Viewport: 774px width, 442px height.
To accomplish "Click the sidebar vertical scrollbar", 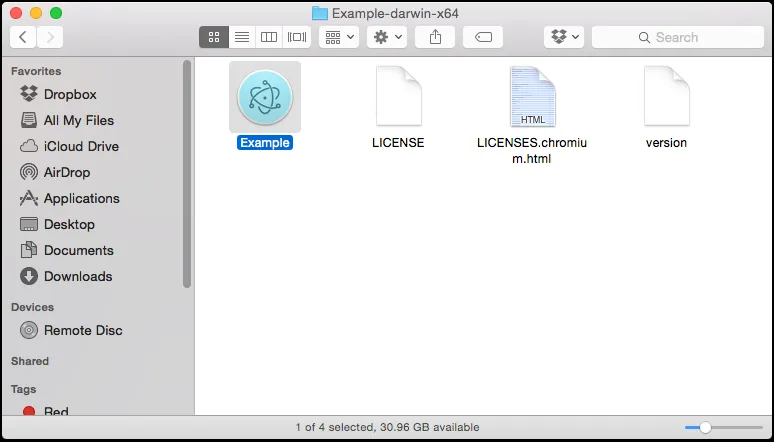I will tap(187, 174).
